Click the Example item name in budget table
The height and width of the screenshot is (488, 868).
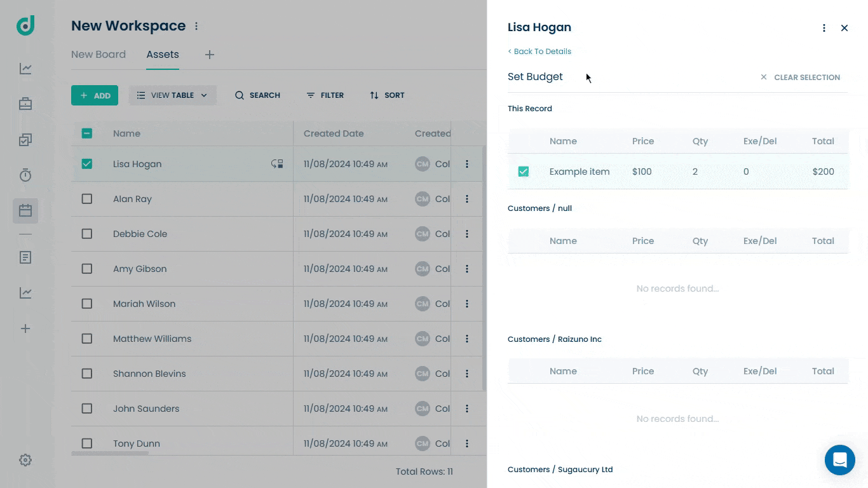(x=580, y=172)
